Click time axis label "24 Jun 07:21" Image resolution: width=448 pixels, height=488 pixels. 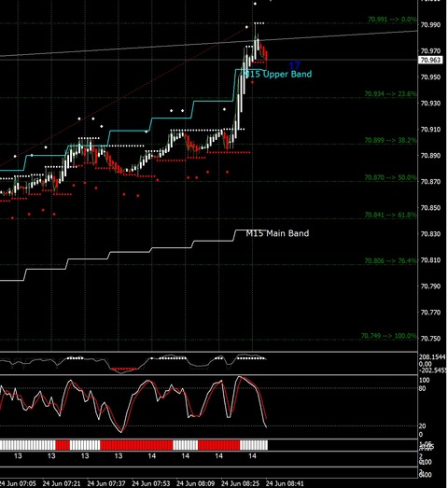pos(62,483)
